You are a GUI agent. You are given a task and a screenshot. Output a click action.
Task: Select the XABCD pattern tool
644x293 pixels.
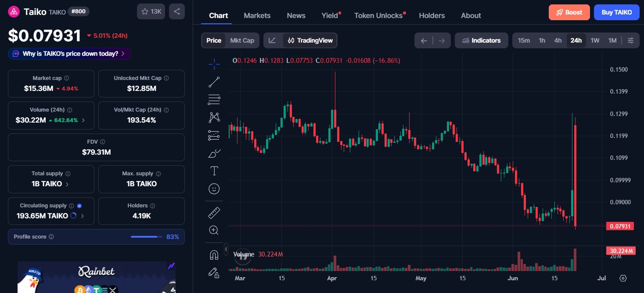pyautogui.click(x=214, y=117)
